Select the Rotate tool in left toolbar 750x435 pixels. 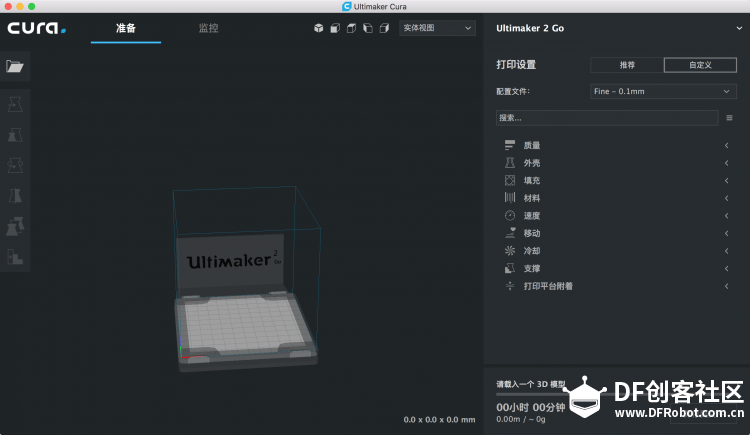pos(15,165)
